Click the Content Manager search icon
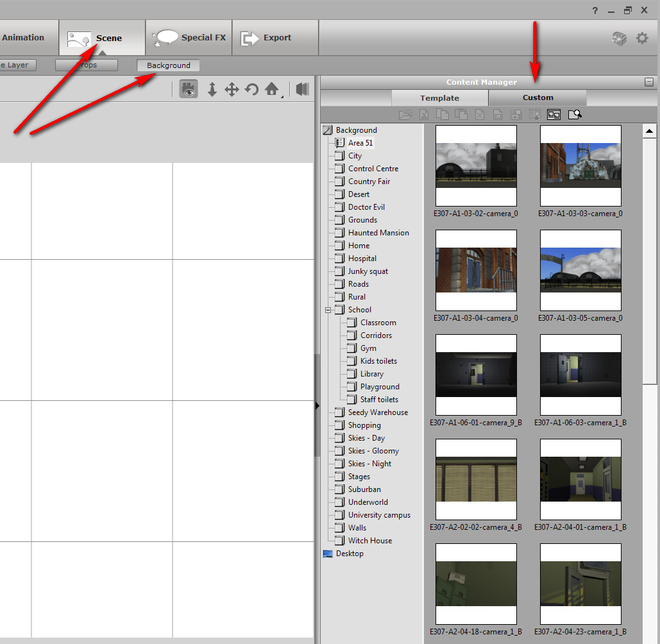Screen dimensions: 660x644 click(574, 115)
